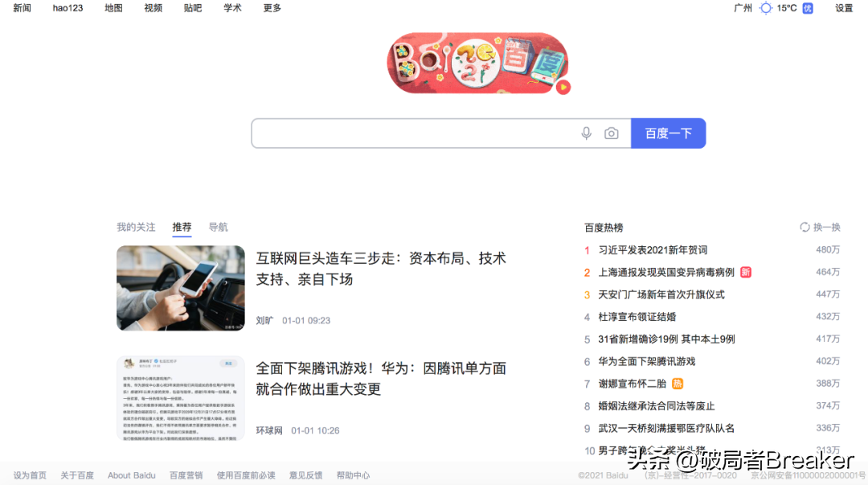The height and width of the screenshot is (485, 868).
Task: Open the 设置 settings menu
Action: tap(843, 8)
